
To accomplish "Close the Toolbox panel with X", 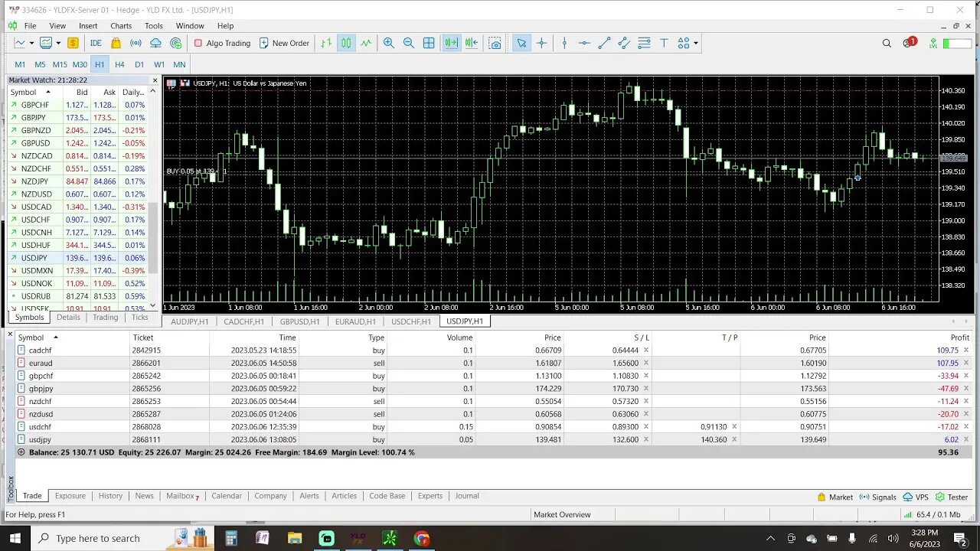I will point(10,334).
